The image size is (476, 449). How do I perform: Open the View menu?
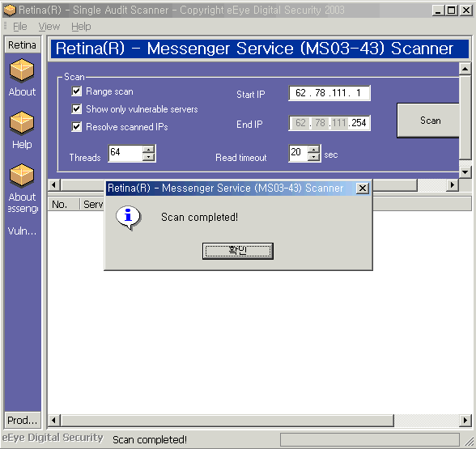[49, 27]
